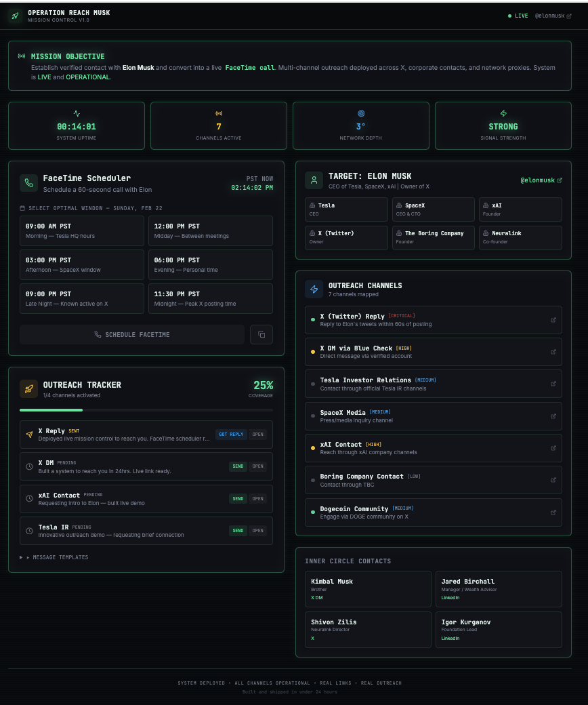Click the copy icon beside Schedule FaceTime

pos(261,334)
